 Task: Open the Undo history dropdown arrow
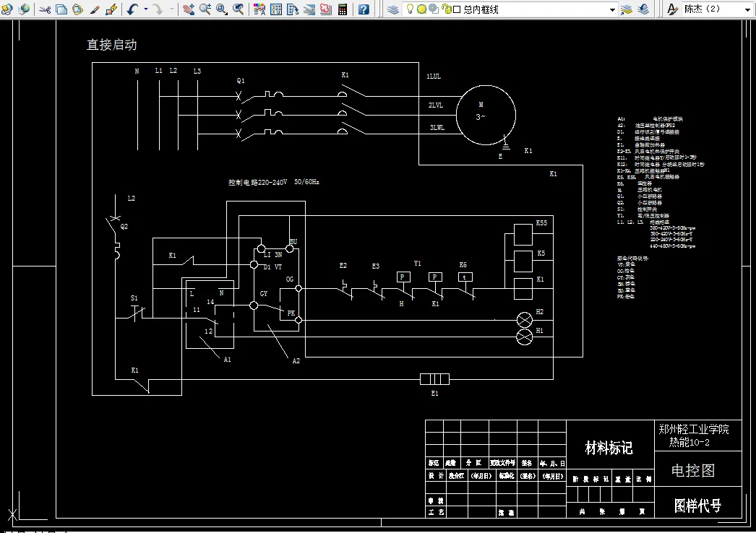pos(145,9)
